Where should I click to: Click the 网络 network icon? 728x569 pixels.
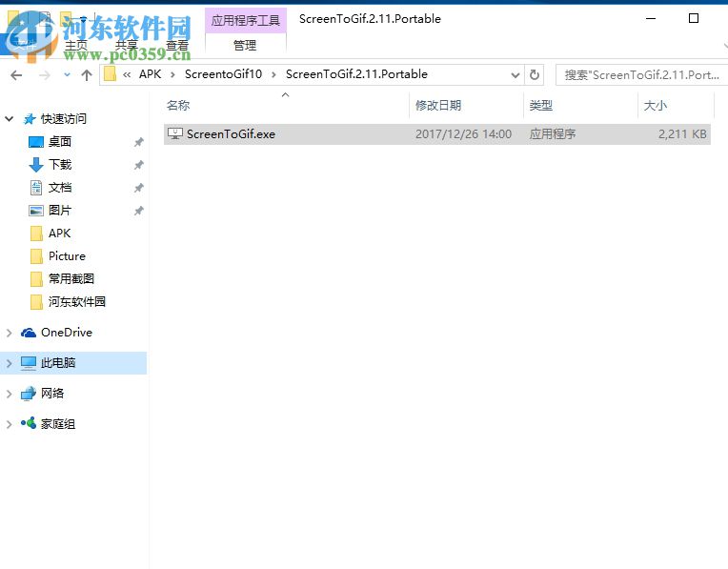coord(29,394)
